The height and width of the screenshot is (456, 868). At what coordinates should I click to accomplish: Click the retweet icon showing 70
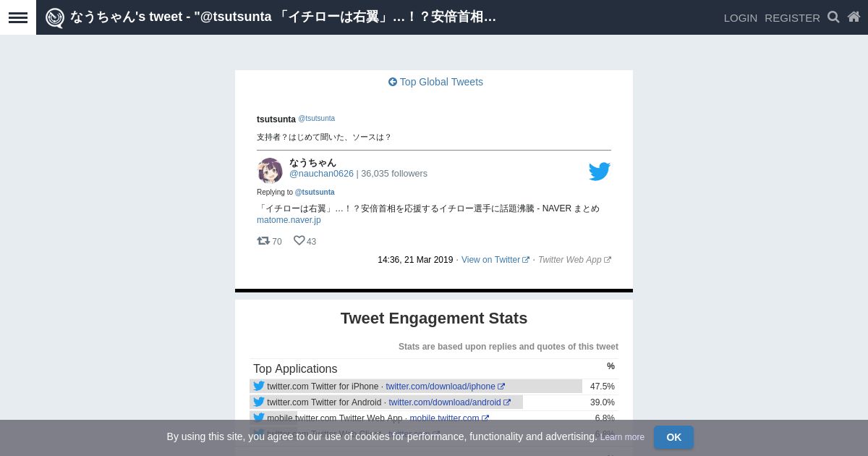pos(263,240)
